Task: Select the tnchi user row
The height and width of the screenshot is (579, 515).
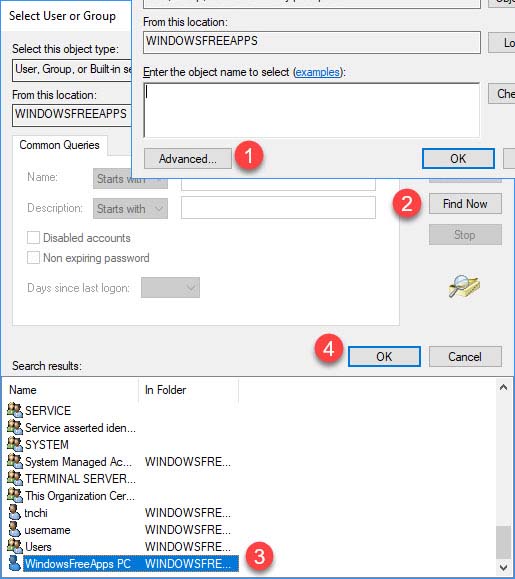Action: [122, 513]
